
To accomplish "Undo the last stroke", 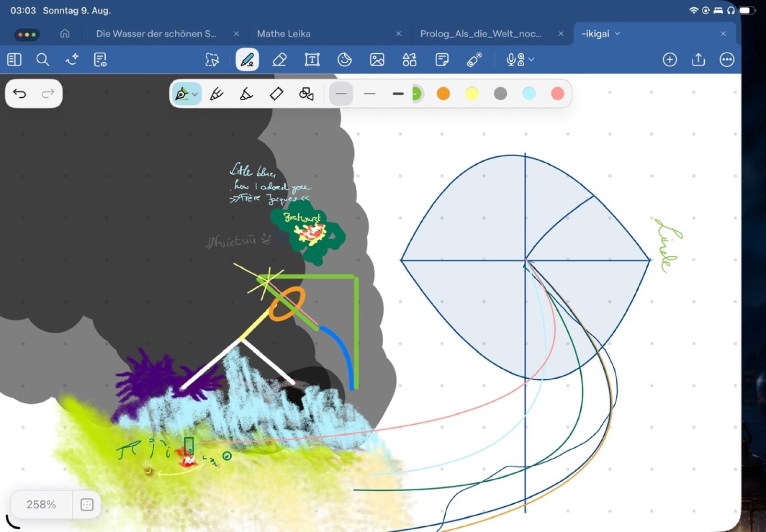I will [x=20, y=93].
